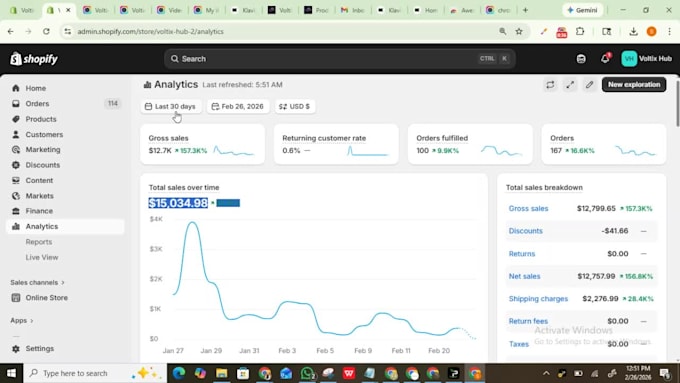This screenshot has width=680, height=383.
Task: Click the taskbar search box
Action: 95,373
